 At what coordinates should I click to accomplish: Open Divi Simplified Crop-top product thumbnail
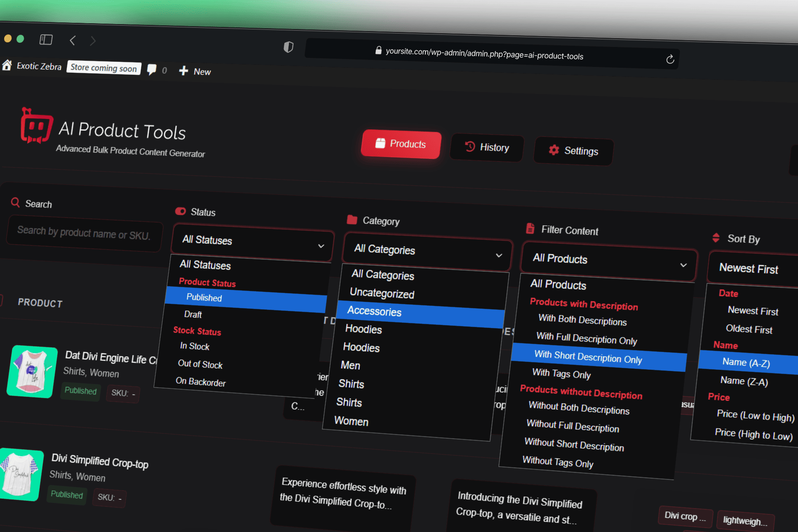coord(21,474)
